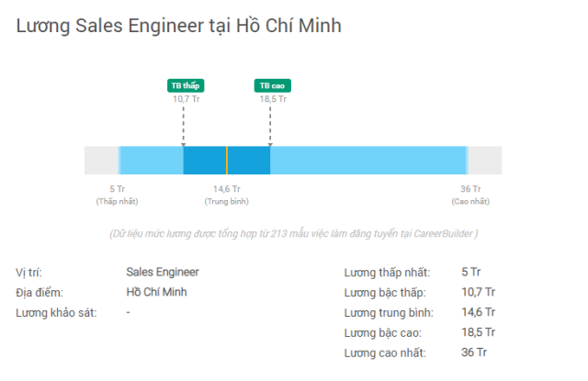588x381 pixels.
Task: Click the Lương cao nhất 36 Tr value
Action: pos(474,353)
